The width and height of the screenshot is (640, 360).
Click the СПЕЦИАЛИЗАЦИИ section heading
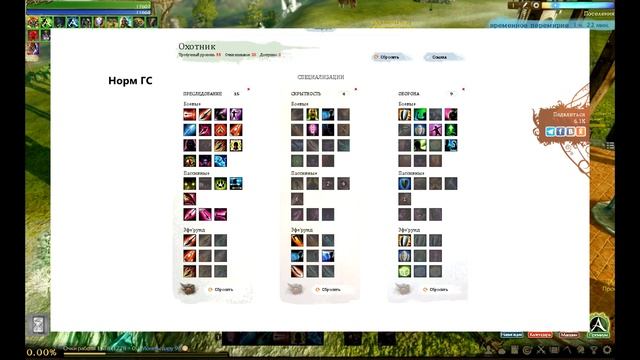(320, 77)
